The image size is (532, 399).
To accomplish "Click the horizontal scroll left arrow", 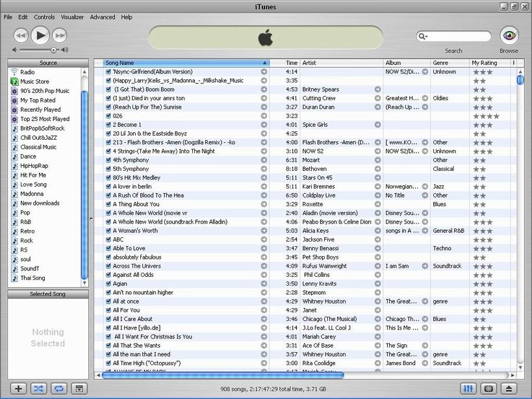I will coord(98,375).
